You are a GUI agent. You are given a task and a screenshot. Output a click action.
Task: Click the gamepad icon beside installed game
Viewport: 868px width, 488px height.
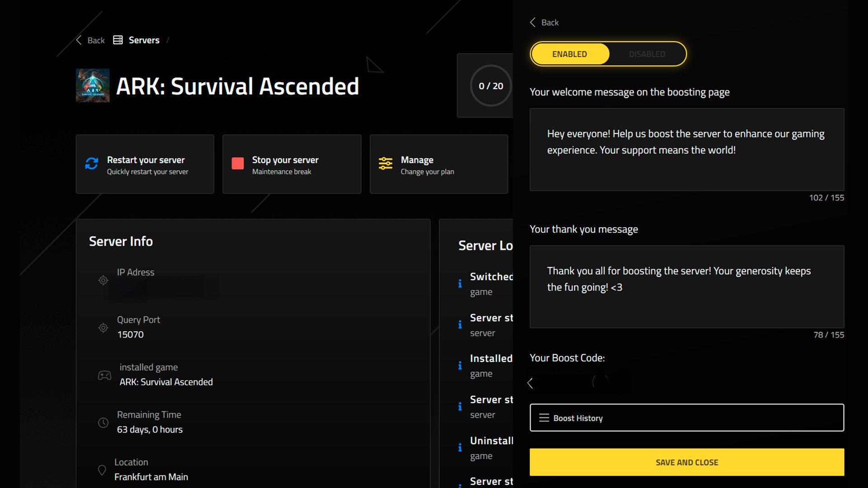pos(104,375)
